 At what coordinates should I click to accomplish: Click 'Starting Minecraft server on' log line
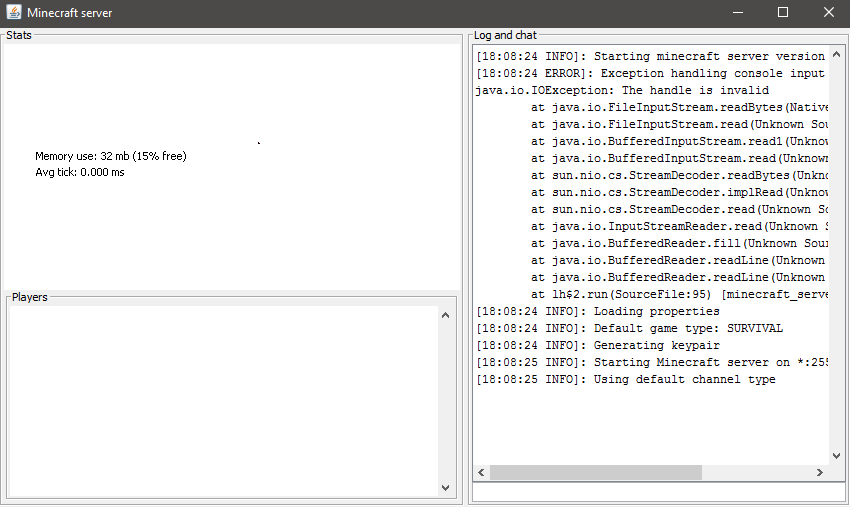tap(652, 362)
